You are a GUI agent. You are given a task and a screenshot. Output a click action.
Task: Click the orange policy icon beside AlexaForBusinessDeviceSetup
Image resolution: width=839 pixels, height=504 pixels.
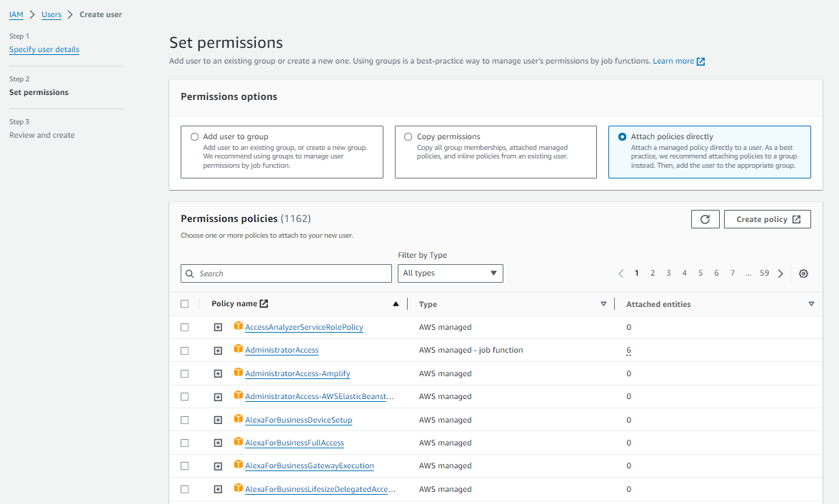[238, 419]
